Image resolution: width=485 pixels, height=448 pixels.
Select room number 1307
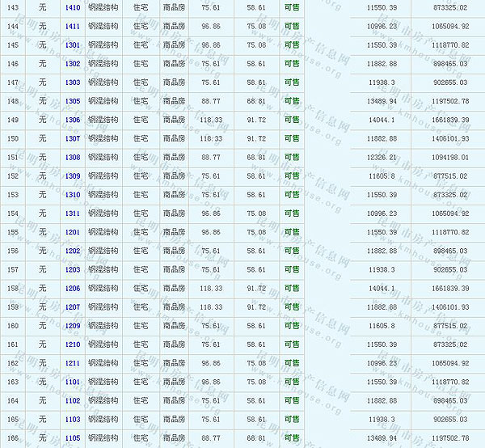[72, 138]
